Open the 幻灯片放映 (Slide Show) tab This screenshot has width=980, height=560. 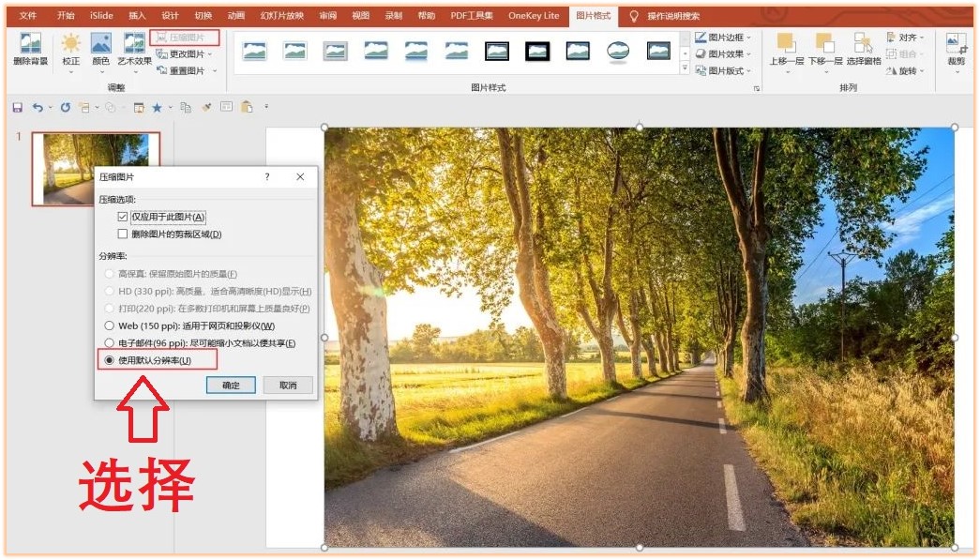pyautogui.click(x=282, y=16)
